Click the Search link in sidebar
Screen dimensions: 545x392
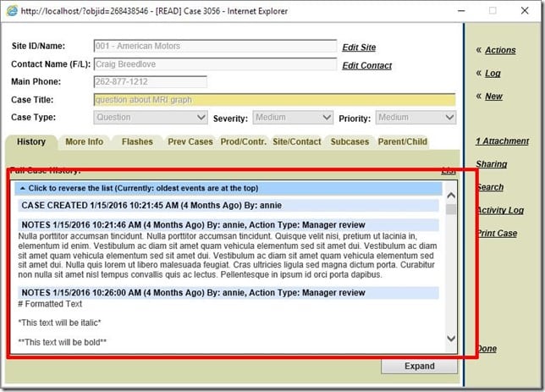pos(491,187)
